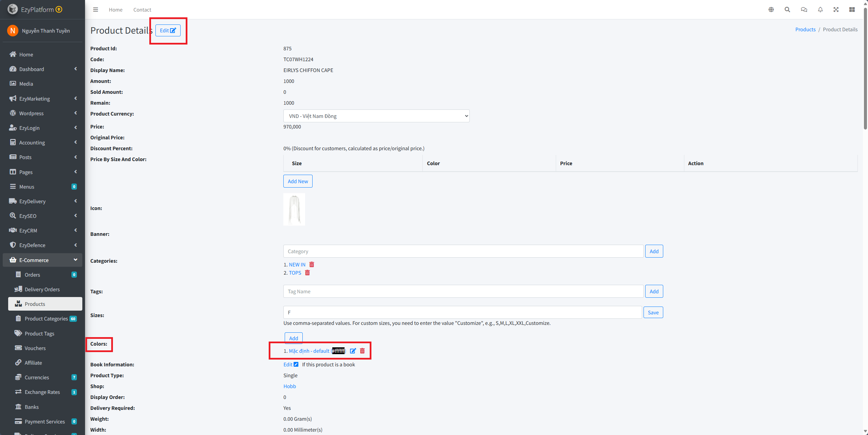Edit the default color entry pencil icon
868x435 pixels.
[x=353, y=351]
